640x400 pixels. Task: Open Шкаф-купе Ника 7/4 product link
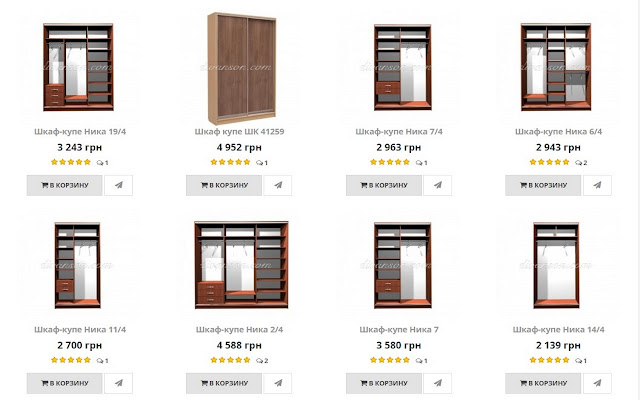[x=399, y=131]
